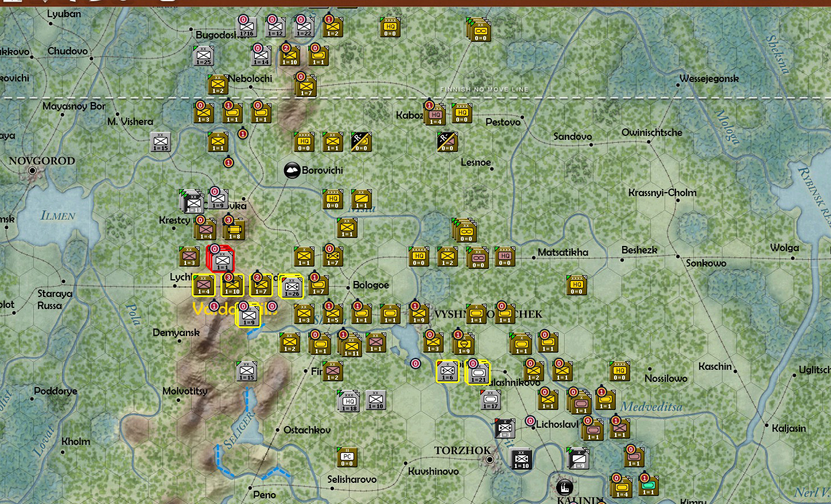
Task: Select the pink HQ unit labeled 1=4
Action: click(436, 114)
